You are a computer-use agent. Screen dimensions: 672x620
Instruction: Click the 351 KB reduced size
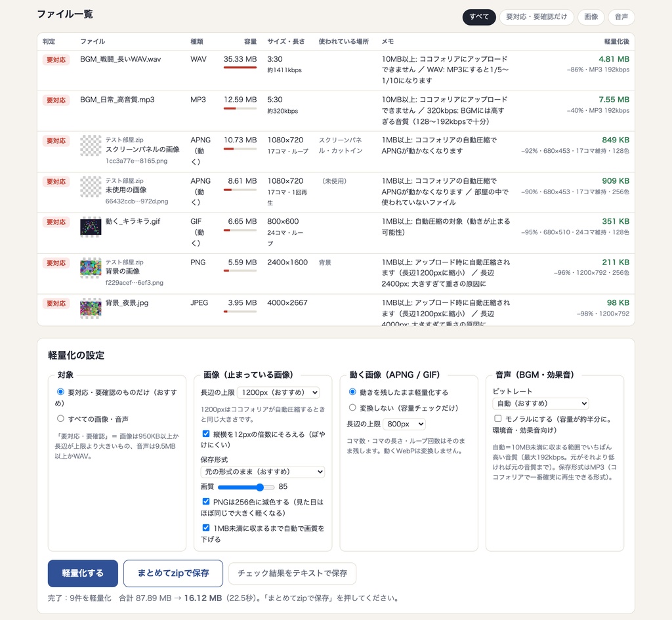(616, 222)
